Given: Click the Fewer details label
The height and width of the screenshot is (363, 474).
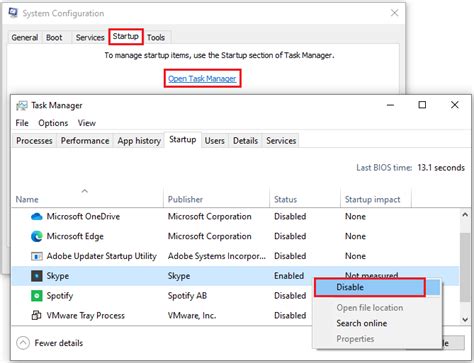Looking at the screenshot, I should point(59,343).
